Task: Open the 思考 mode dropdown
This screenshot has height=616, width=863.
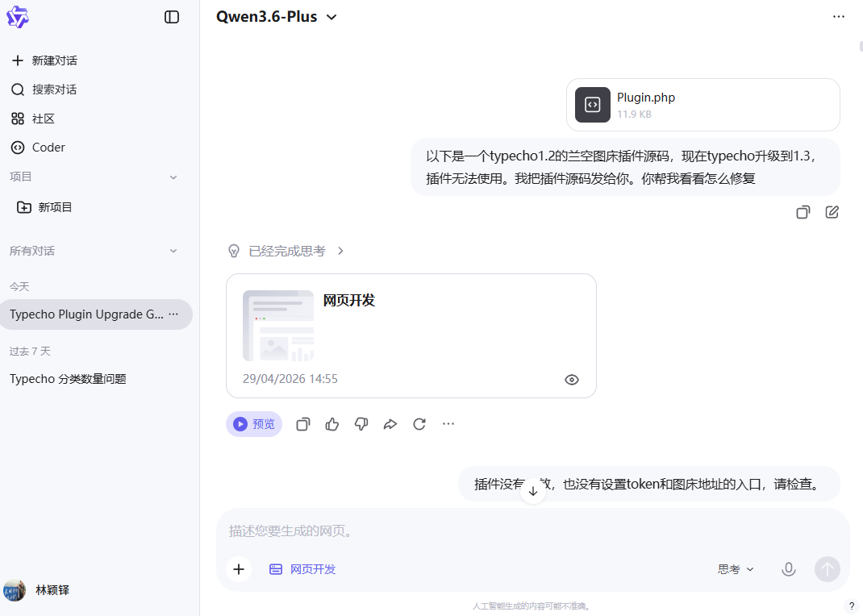Action: 736,569
